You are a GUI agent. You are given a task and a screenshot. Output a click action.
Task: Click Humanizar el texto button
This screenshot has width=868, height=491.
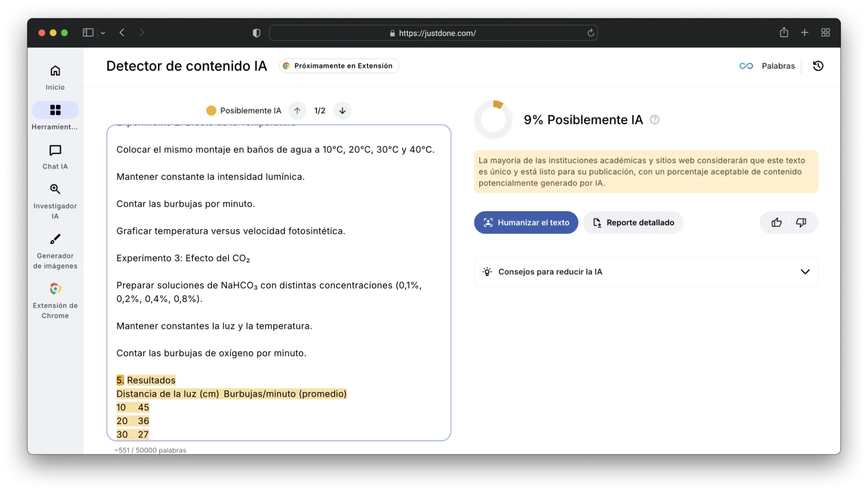(x=526, y=222)
